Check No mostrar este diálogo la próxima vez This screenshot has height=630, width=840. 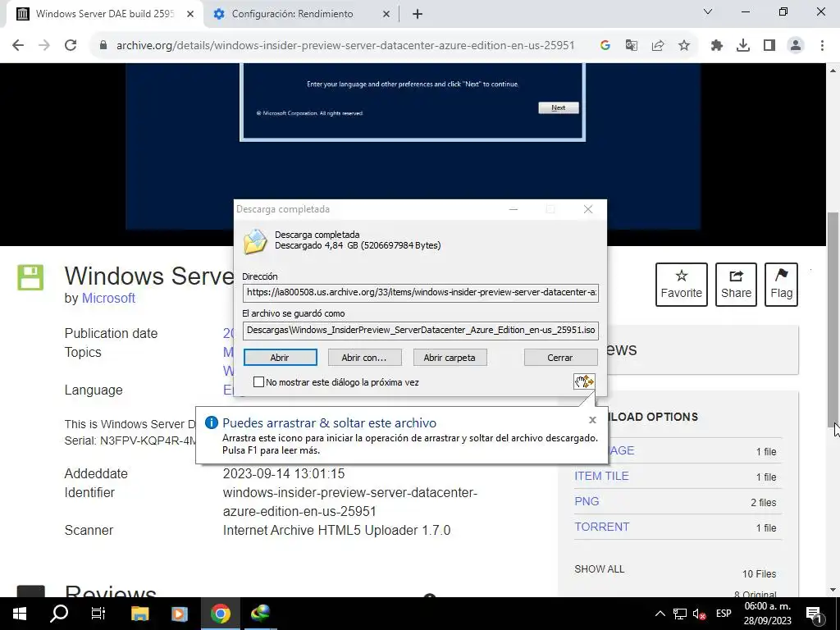(x=258, y=382)
